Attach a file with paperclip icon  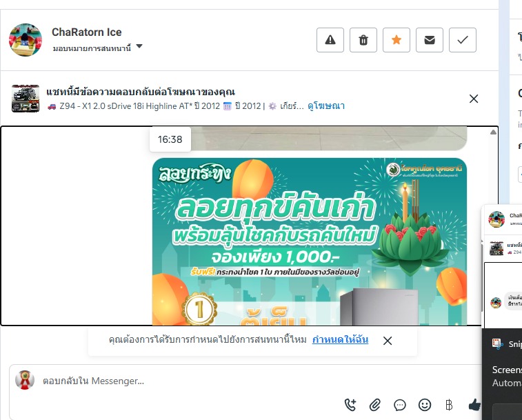tap(375, 405)
